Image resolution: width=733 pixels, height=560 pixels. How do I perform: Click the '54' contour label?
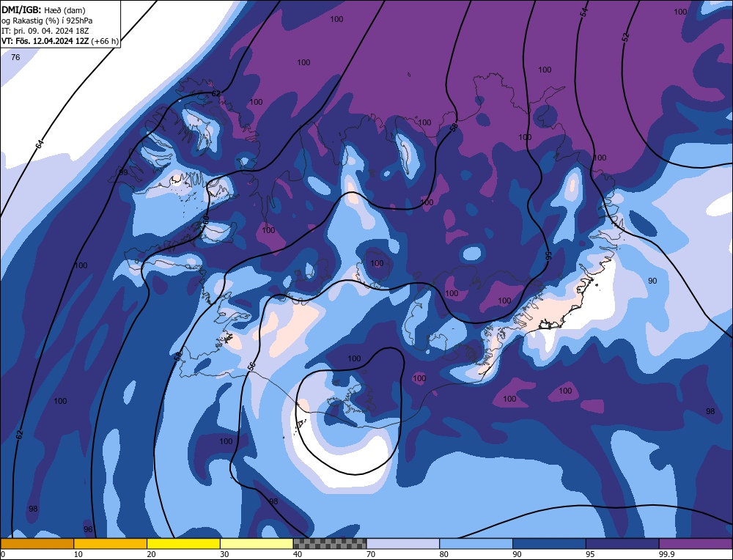(584, 12)
